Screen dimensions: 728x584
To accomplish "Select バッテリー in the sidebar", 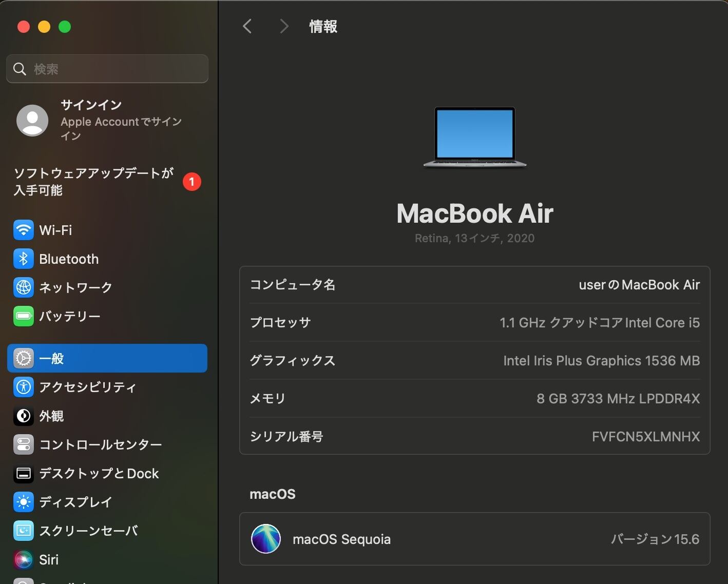I will pyautogui.click(x=107, y=316).
